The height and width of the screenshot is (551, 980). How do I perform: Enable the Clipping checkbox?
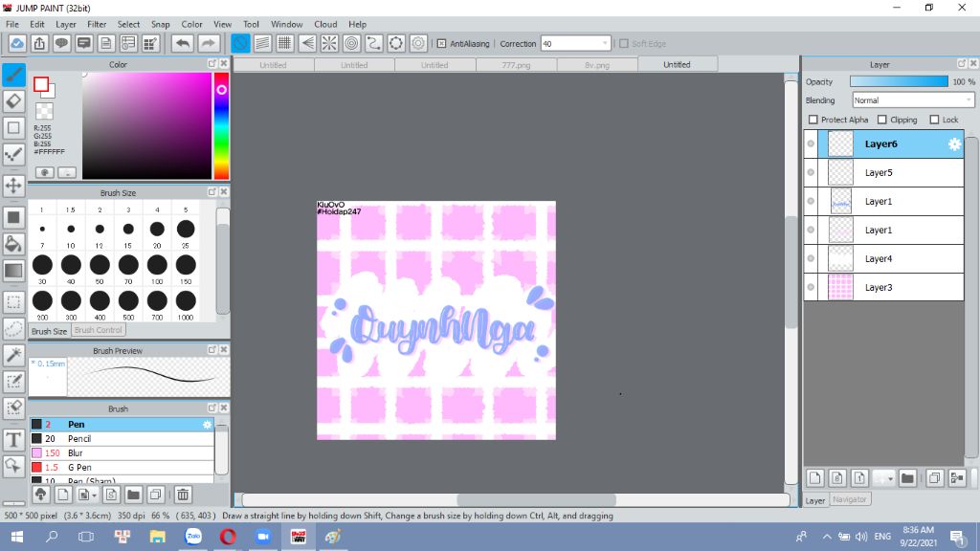[881, 120]
